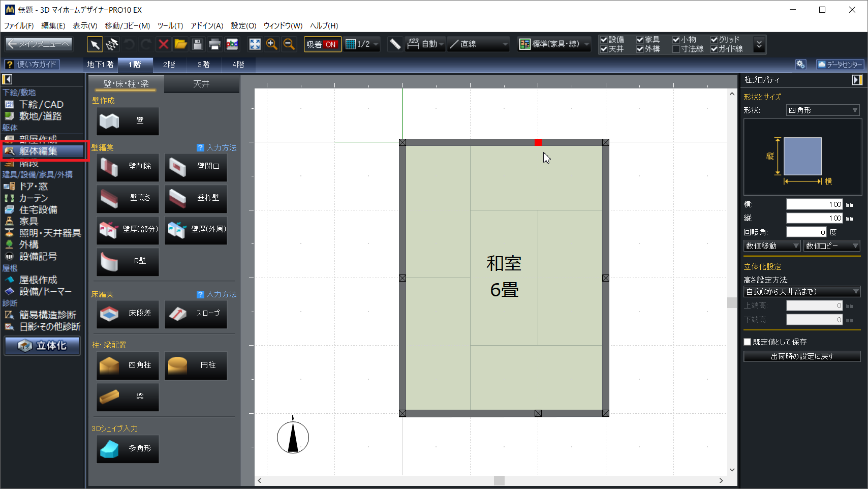Image resolution: width=868 pixels, height=489 pixels.
Task: Open the 直線 line type dropdown
Action: tap(478, 45)
